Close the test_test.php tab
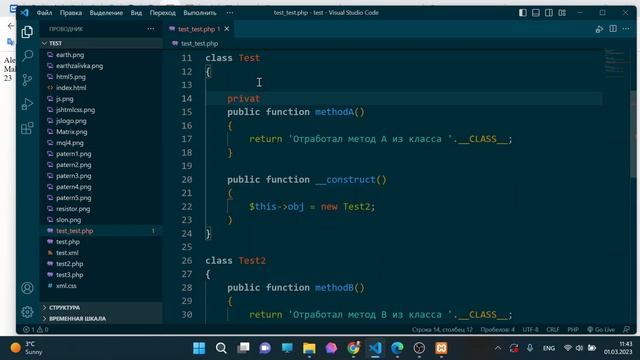 227,29
